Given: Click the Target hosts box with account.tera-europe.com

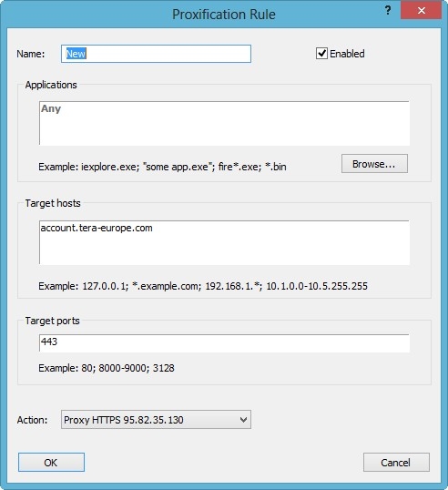Looking at the screenshot, I should [224, 242].
